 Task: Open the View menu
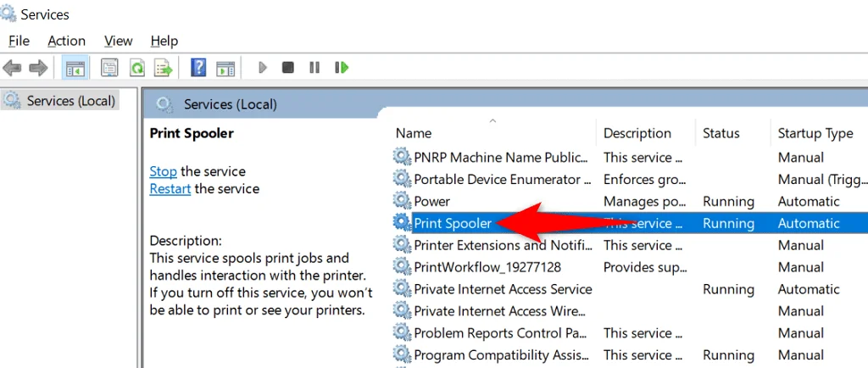118,41
